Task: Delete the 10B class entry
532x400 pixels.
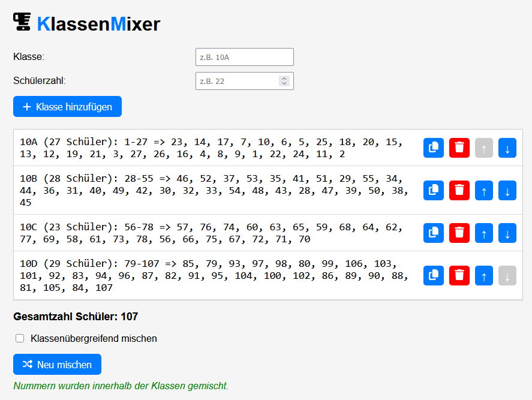Action: pyautogui.click(x=459, y=190)
